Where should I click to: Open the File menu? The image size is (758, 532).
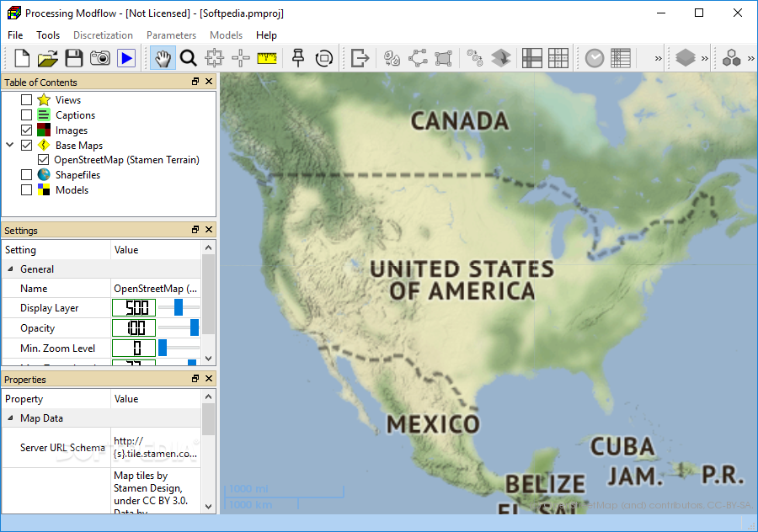pos(15,35)
